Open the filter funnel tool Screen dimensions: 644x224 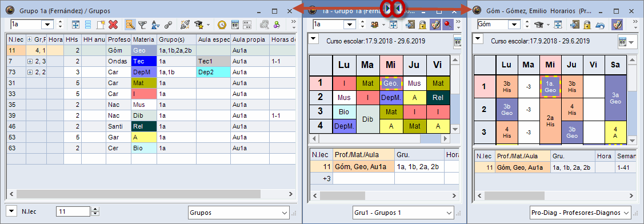tap(142, 25)
